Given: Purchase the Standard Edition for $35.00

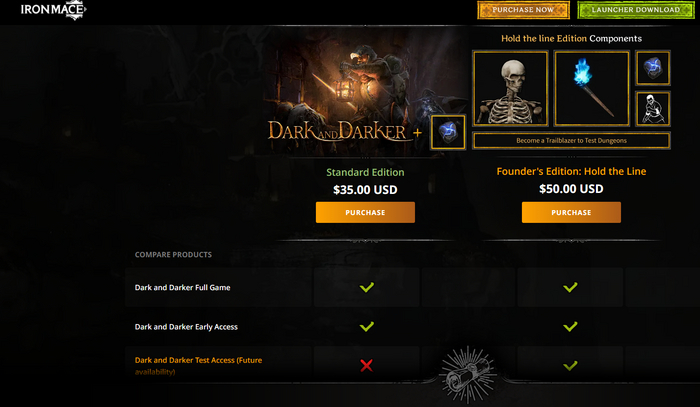Looking at the screenshot, I should pyautogui.click(x=365, y=212).
